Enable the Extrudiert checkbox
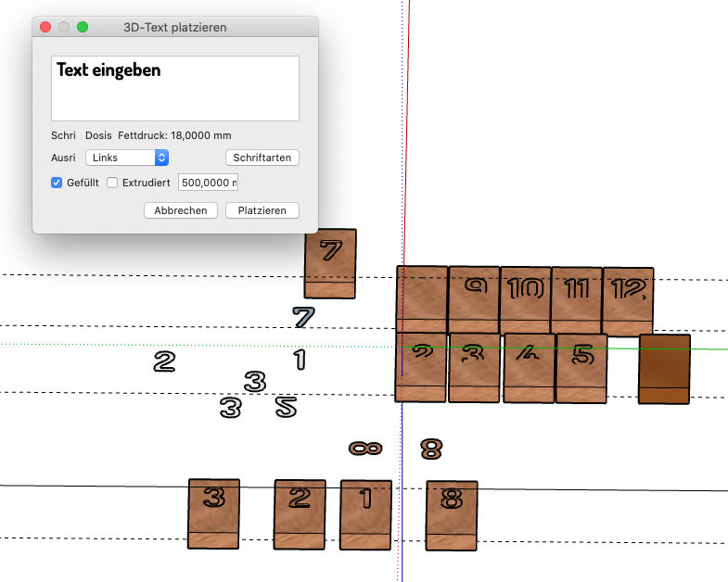728x582 pixels. point(113,183)
